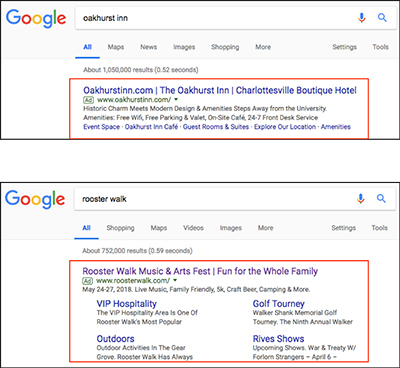The width and height of the screenshot is (400, 368).
Task: Open the Golf Tourney sitelink
Action: 279,304
